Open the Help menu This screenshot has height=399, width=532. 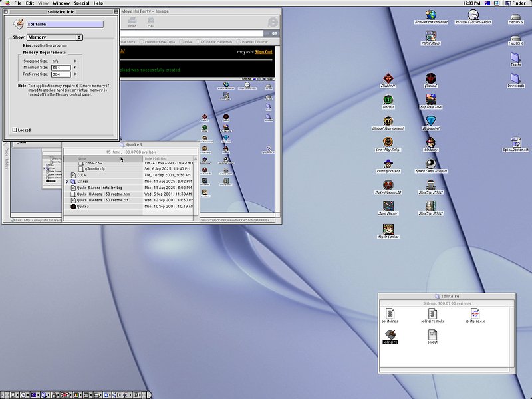tap(98, 3)
